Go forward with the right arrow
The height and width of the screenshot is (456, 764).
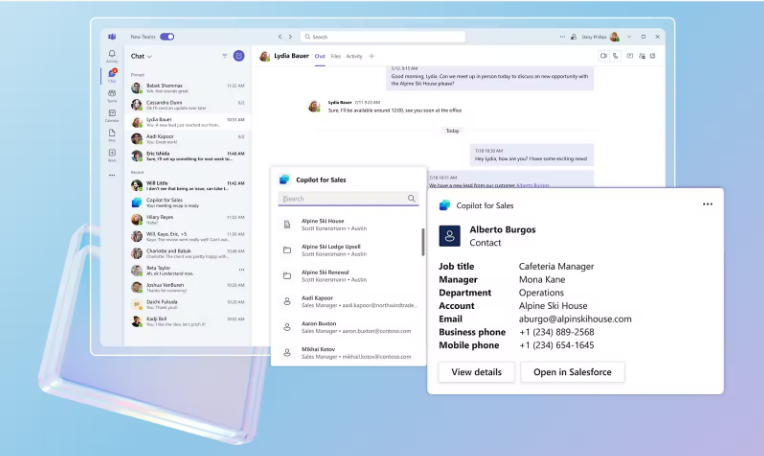point(290,37)
